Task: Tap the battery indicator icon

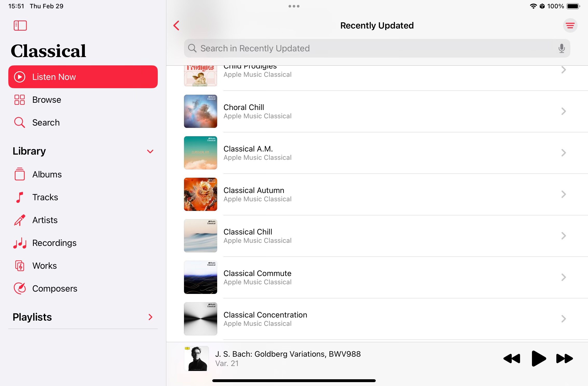Action: [x=573, y=6]
